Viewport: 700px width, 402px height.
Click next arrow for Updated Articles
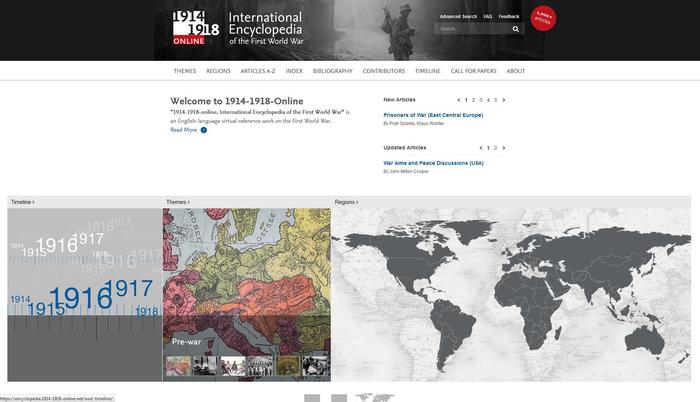504,148
